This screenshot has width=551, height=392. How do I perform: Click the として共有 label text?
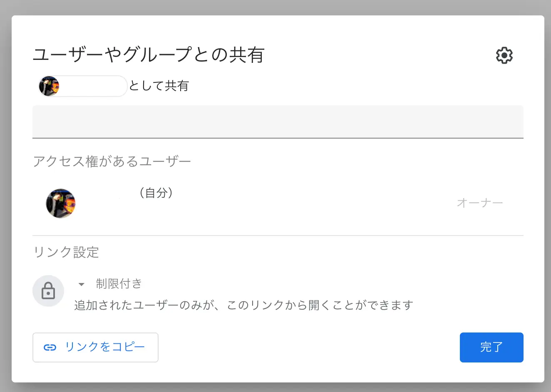pyautogui.click(x=159, y=86)
